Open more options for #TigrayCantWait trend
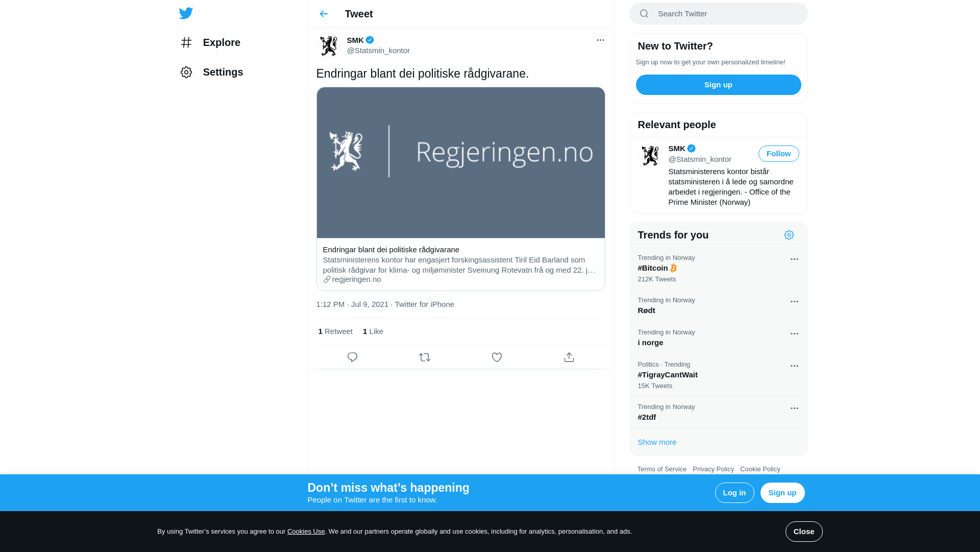This screenshot has width=980, height=552. [794, 366]
